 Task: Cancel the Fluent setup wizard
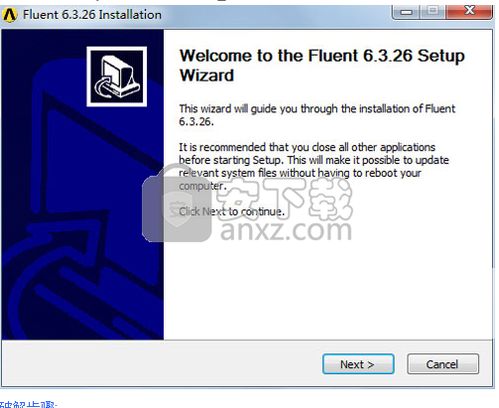coord(443,364)
